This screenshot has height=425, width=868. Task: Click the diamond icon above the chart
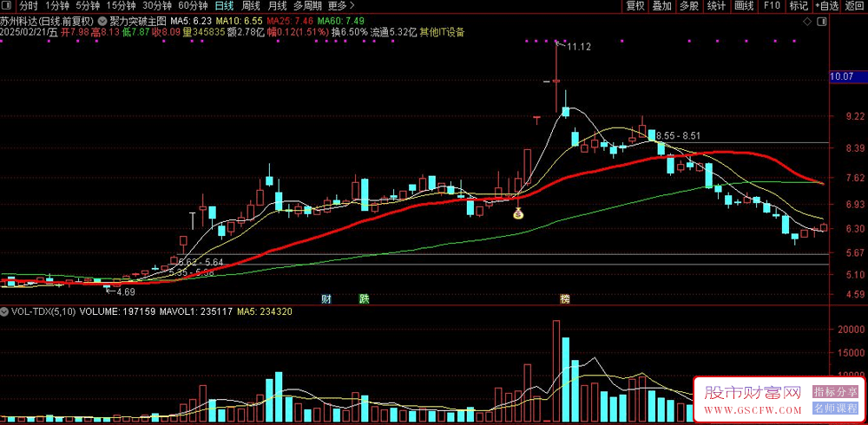[807, 22]
